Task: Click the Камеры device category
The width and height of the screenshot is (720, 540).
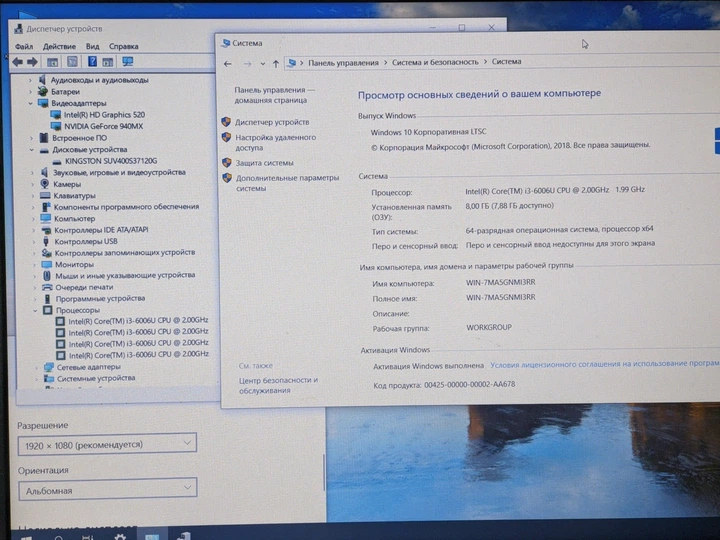Action: coord(67,184)
